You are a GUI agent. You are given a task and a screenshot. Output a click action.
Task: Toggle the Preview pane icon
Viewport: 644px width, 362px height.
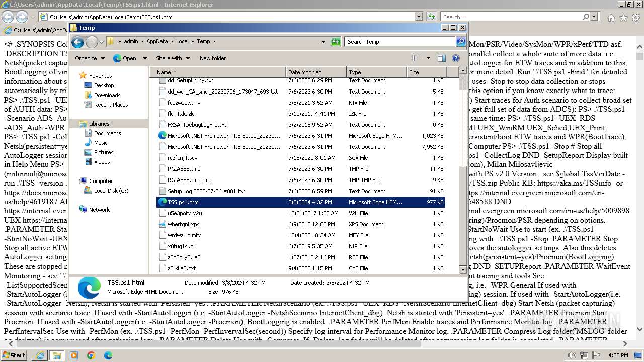click(441, 58)
